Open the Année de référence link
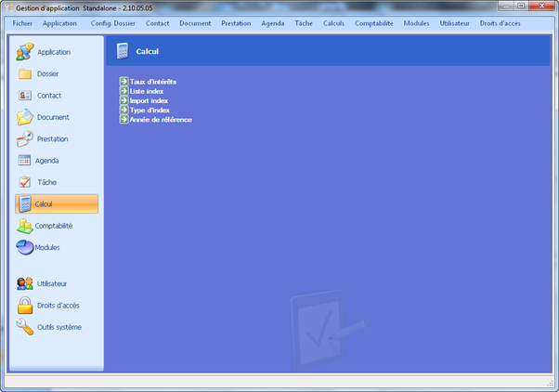The width and height of the screenshot is (559, 392). click(161, 119)
